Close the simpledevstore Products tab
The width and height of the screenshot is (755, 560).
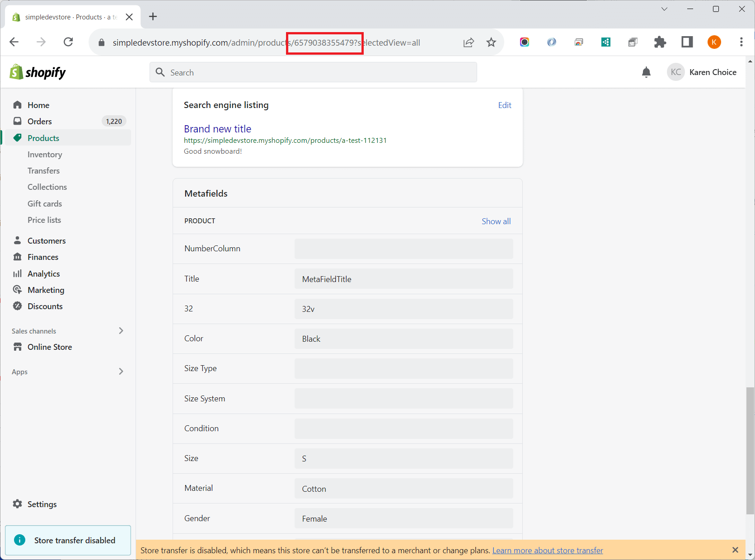pyautogui.click(x=129, y=17)
